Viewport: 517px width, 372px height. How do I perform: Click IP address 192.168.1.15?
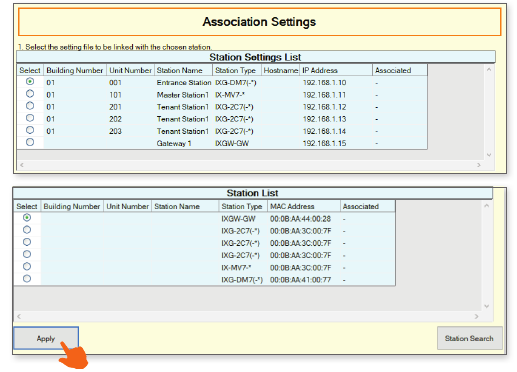tap(324, 143)
